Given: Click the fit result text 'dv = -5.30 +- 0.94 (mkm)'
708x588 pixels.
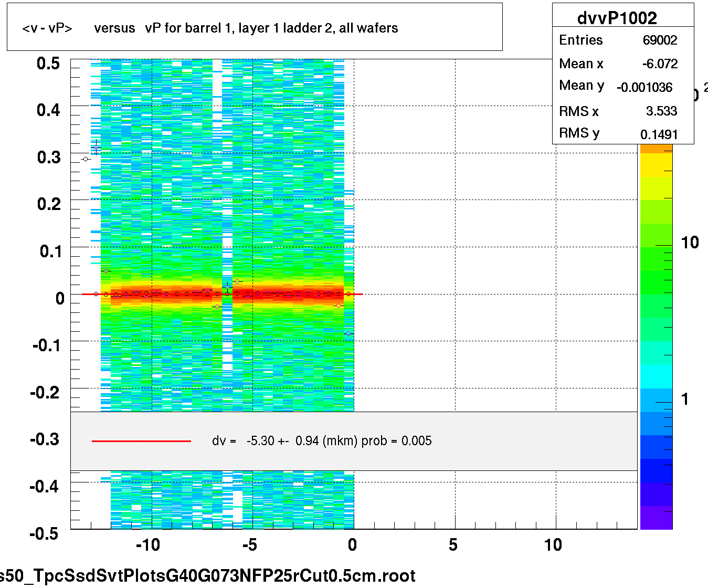Looking at the screenshot, I should pos(322,441).
